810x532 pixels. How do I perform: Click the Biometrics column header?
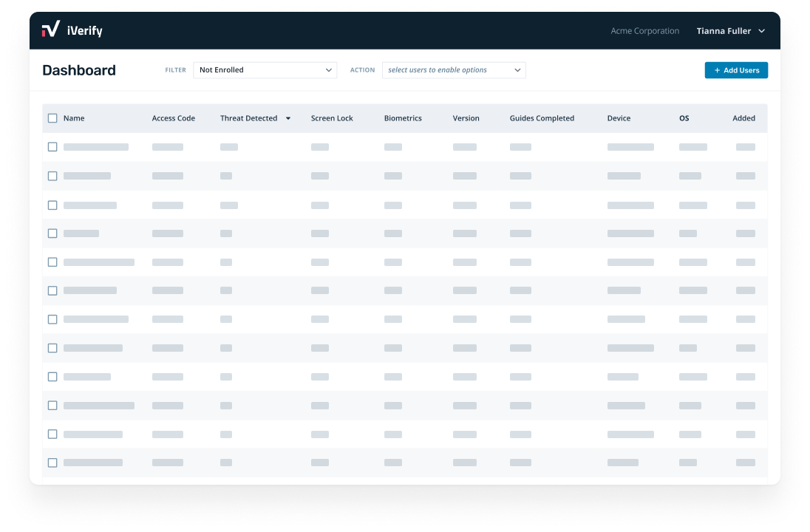[403, 118]
